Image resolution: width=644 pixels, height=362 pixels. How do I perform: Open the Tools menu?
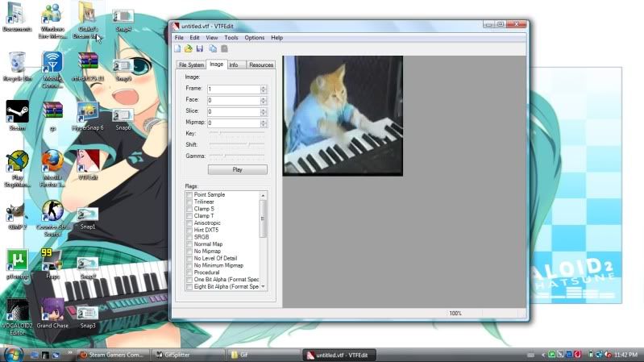[x=231, y=38]
